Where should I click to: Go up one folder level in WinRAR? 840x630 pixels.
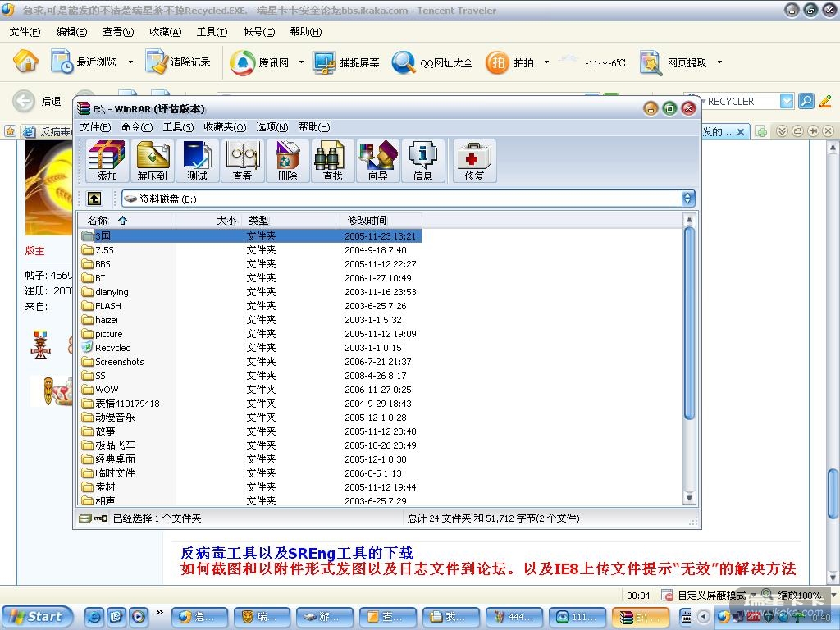[x=94, y=199]
